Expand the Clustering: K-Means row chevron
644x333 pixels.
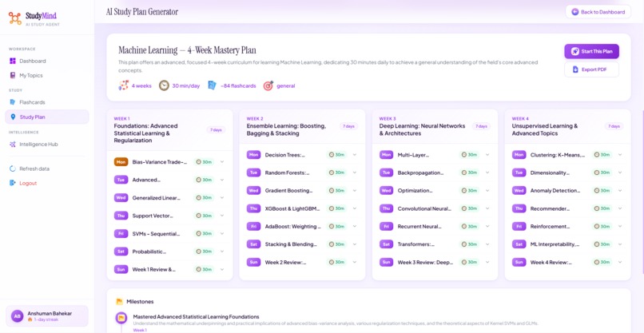[x=620, y=155]
